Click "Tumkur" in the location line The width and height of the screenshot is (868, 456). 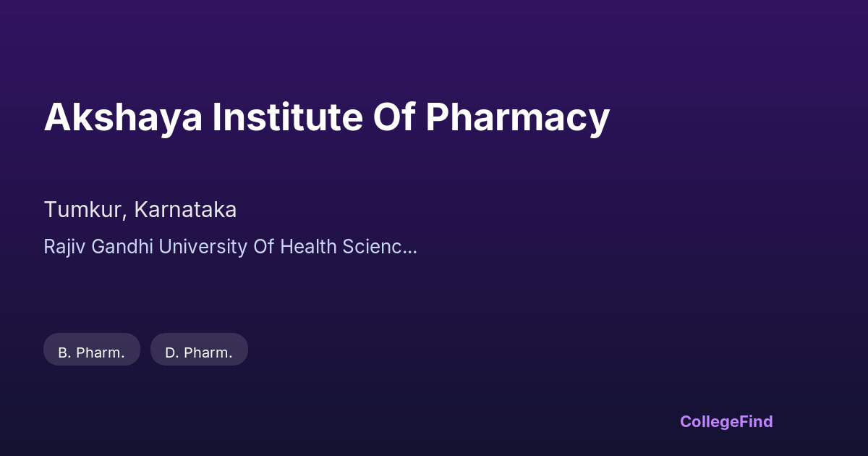[85, 210]
